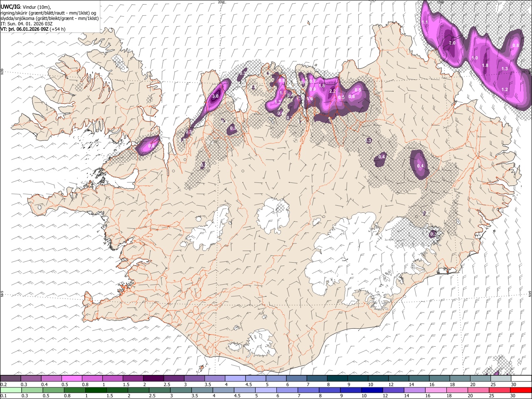Click the magenta swatch labeled 1 in top legend
The image size is (532, 399).
click(113, 378)
